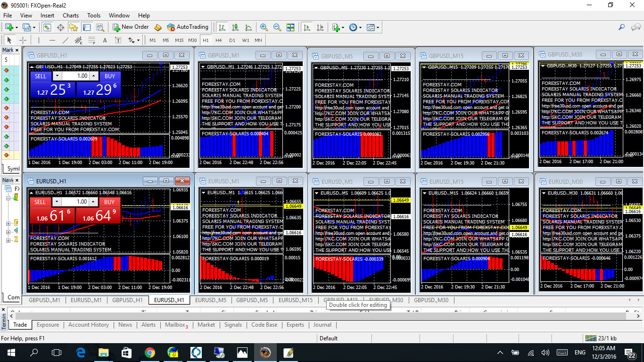Open the Insert menu
Screen dimensions: 644x362
coord(47,15)
